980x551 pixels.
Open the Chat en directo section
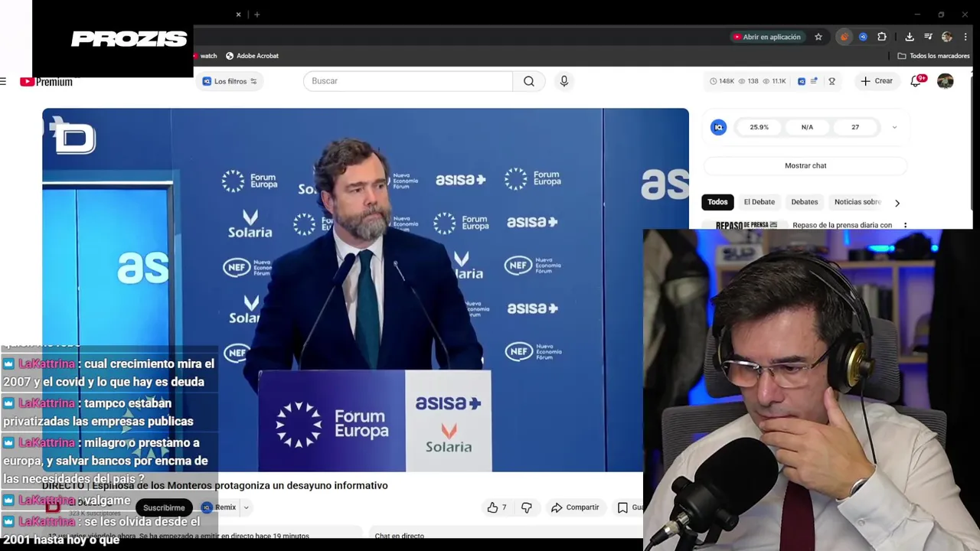point(399,536)
